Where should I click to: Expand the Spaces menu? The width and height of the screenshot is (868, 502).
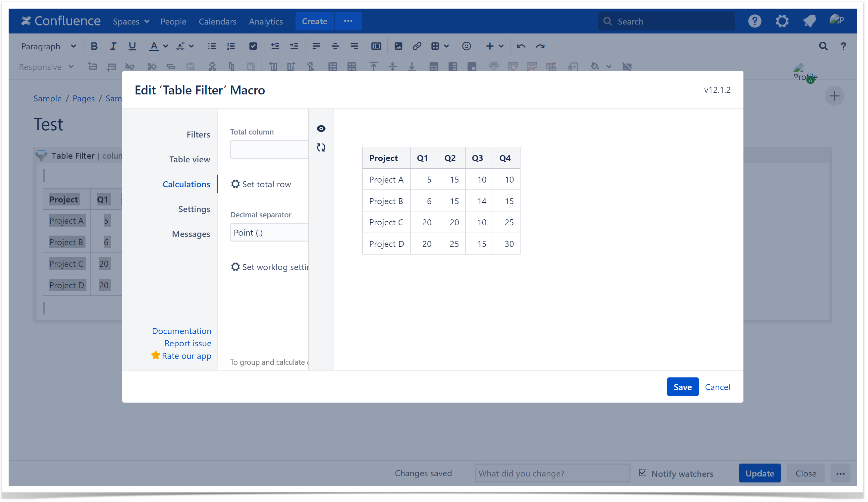click(x=131, y=21)
